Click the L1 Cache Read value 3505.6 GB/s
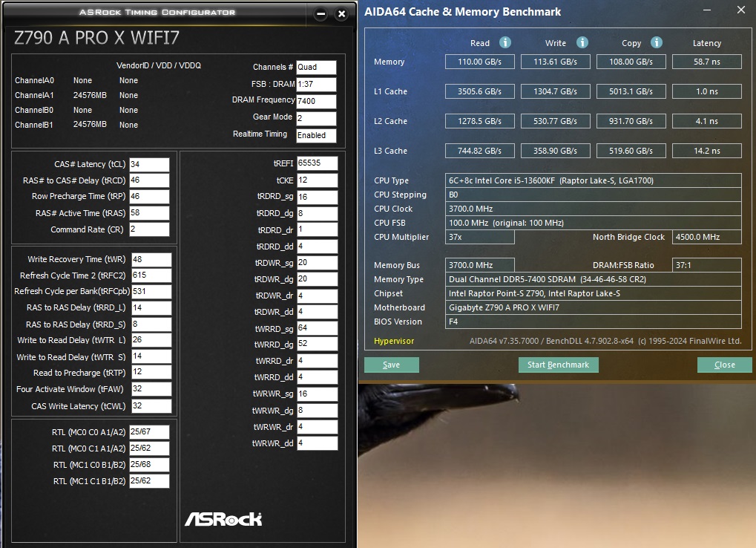The width and height of the screenshot is (756, 548). point(480,91)
